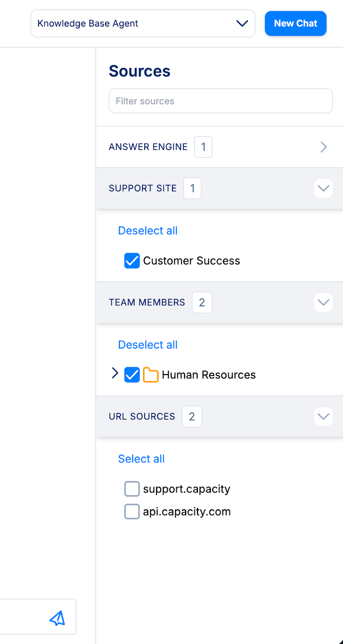This screenshot has height=644, width=343.
Task: Check the api.capacity.com checkbox
Action: (x=132, y=512)
